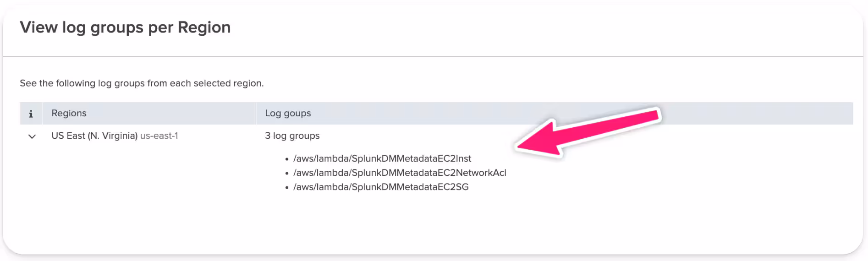This screenshot has height=261, width=868.
Task: Click the bullet beside SplunkDMMetadataEC2SG
Action: 287,188
